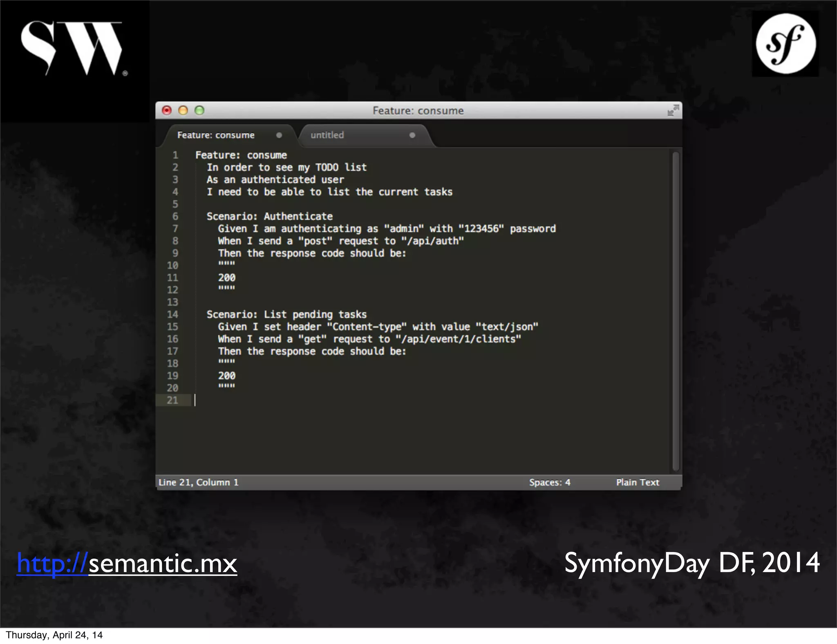Click 'As an authenticated user' line
Viewport: 837px width, 644px height.
pyautogui.click(x=275, y=180)
